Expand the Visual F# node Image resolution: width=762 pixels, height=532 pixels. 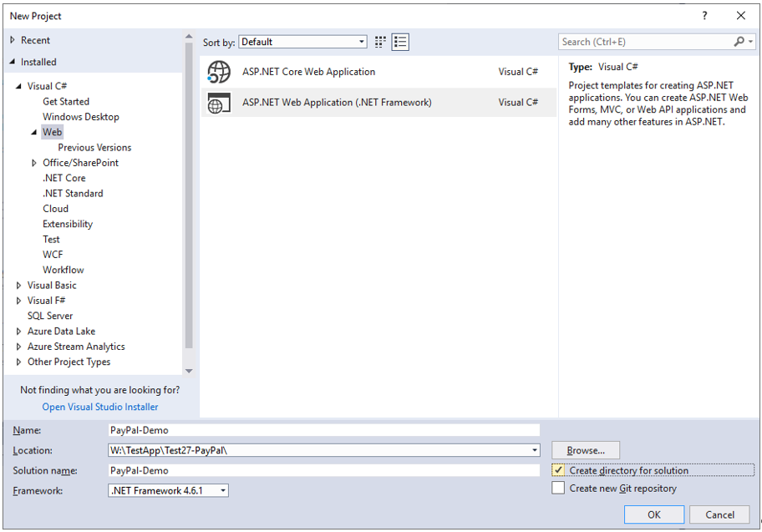[x=18, y=301]
